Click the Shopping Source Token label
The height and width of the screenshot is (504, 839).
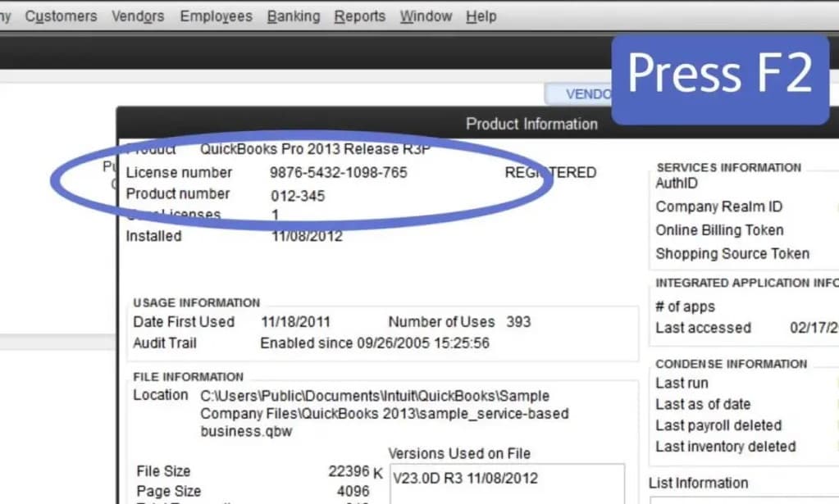pos(732,254)
